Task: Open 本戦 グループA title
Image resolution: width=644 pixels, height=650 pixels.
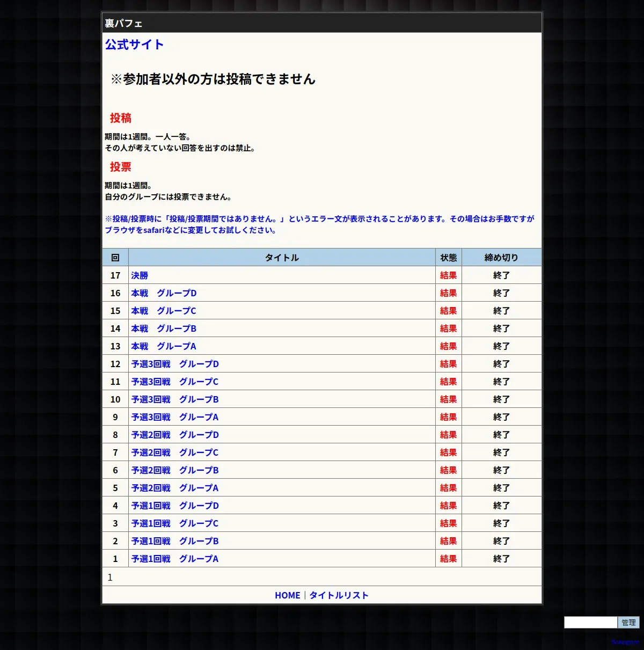Action: tap(164, 346)
